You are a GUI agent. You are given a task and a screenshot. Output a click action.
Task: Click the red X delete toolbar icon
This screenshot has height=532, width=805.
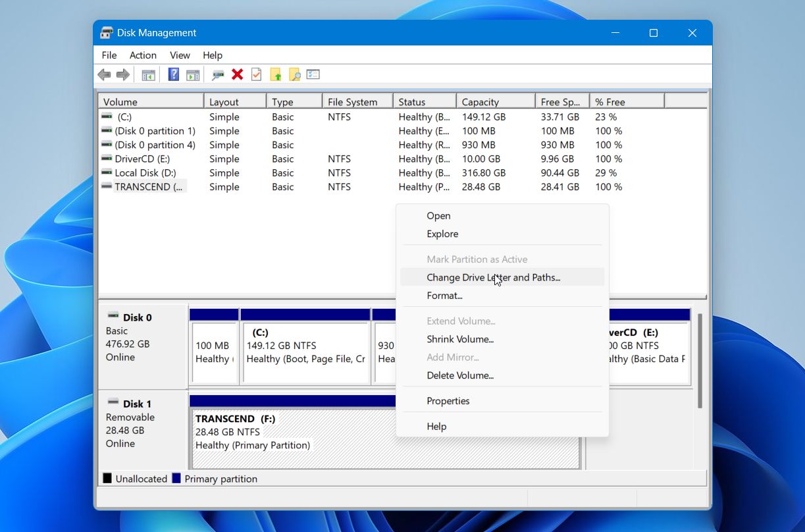tap(238, 74)
